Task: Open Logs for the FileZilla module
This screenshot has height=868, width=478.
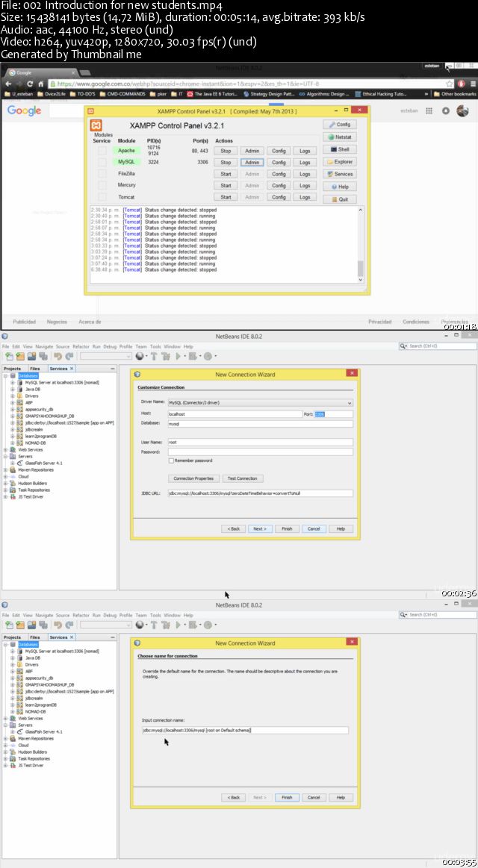Action: click(x=305, y=174)
